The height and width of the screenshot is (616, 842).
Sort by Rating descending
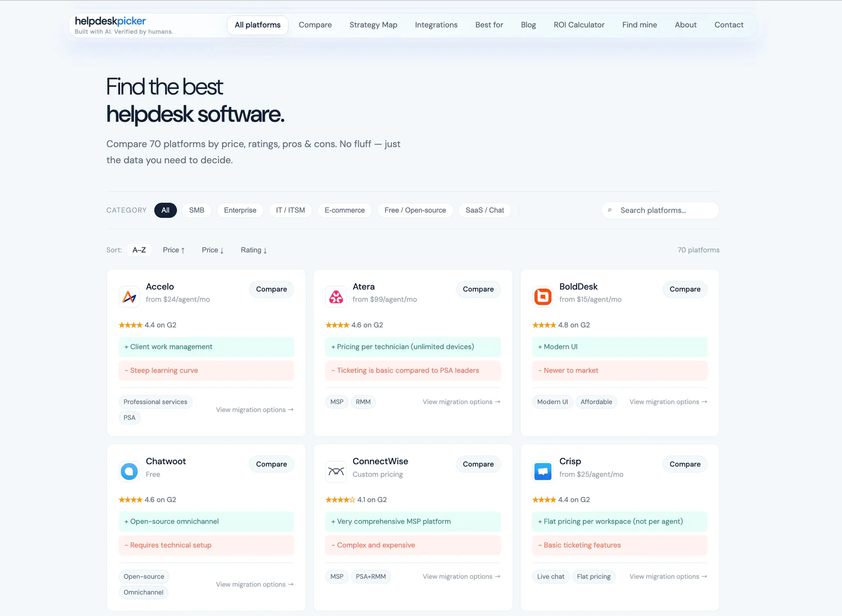click(x=254, y=250)
